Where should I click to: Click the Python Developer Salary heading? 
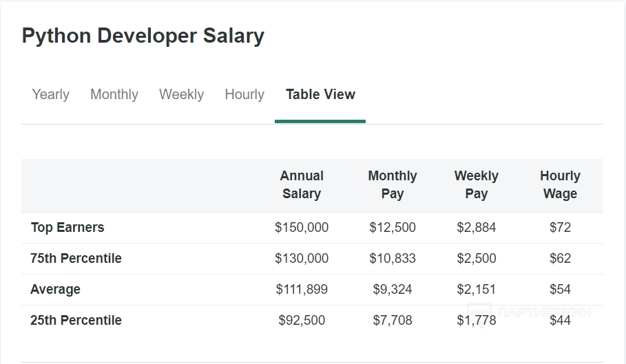[143, 36]
